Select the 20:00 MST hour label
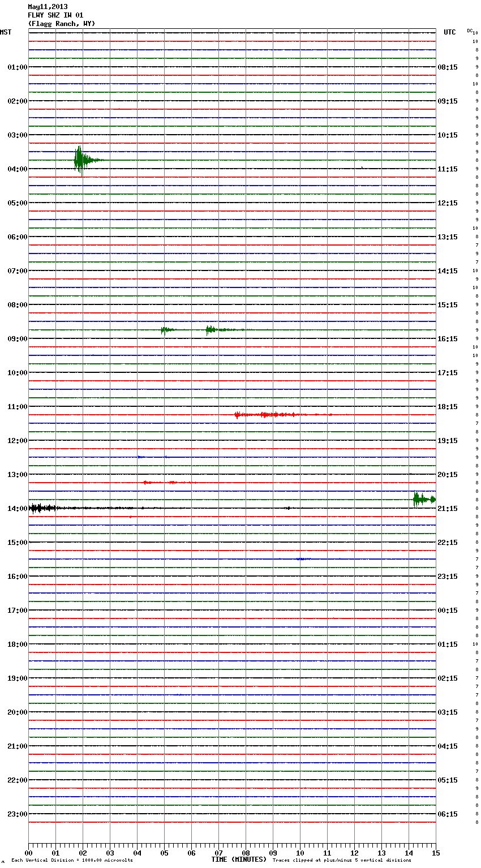The height and width of the screenshot is (868, 481). pyautogui.click(x=18, y=712)
